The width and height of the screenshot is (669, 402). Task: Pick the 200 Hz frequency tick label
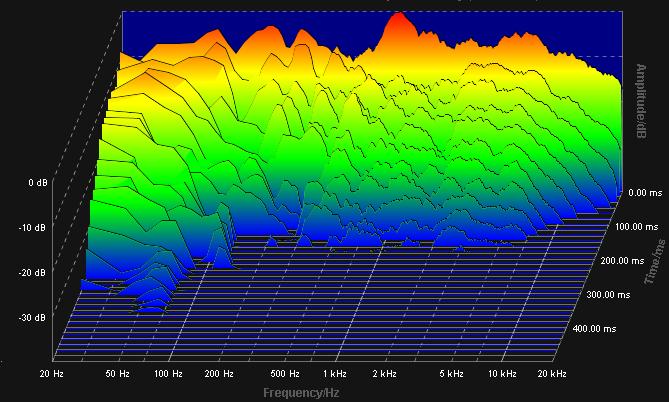click(220, 374)
